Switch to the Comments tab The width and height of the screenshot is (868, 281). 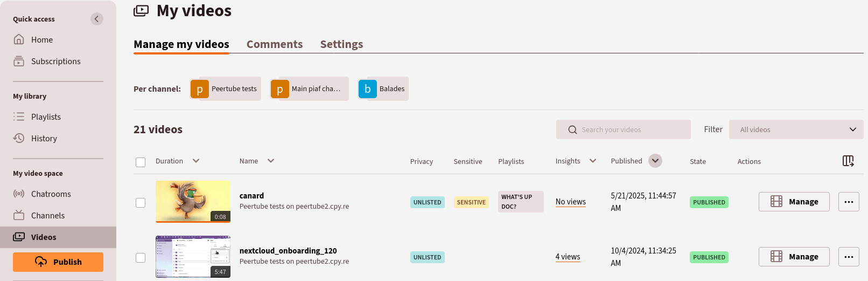click(x=275, y=44)
